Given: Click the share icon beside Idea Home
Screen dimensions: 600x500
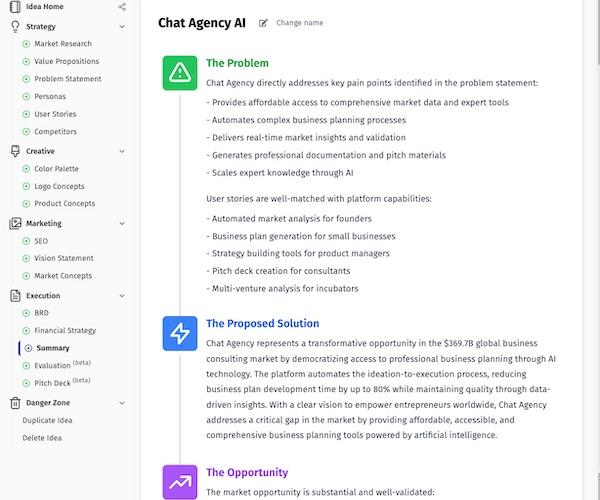Looking at the screenshot, I should [122, 7].
